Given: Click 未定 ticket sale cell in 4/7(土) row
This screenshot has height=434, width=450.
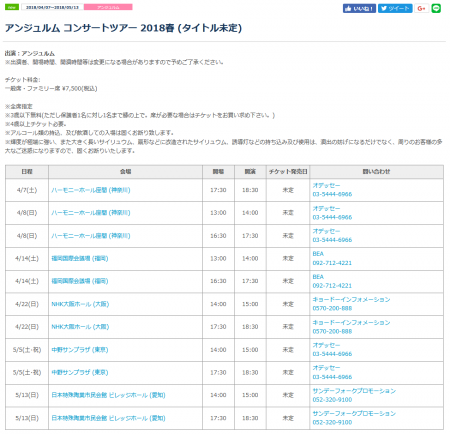Looking at the screenshot, I should coord(288,190).
